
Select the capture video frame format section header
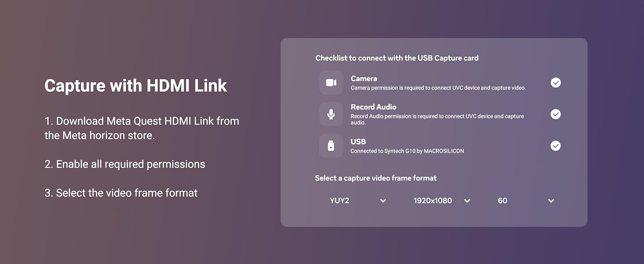376,178
